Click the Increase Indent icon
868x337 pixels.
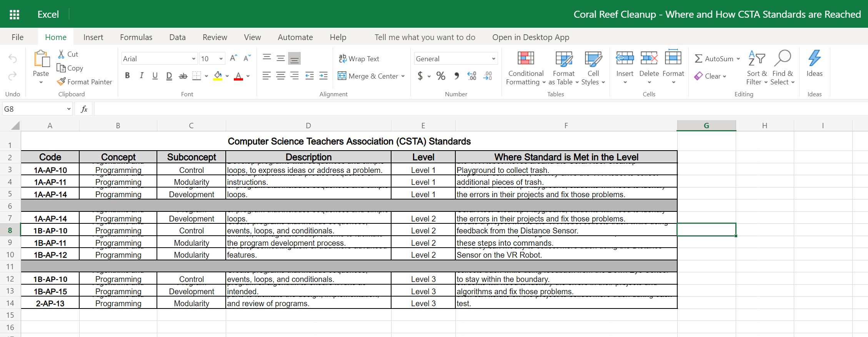pyautogui.click(x=323, y=76)
